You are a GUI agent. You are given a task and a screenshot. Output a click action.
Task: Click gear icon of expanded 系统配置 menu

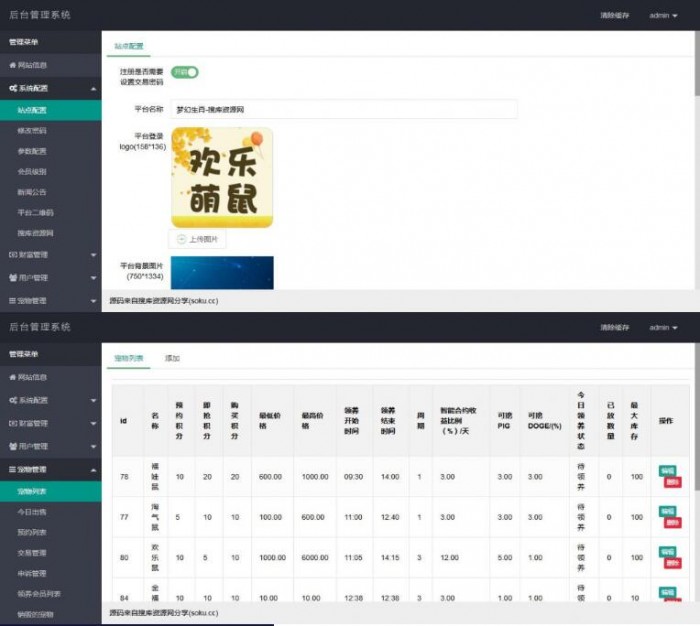(13, 88)
